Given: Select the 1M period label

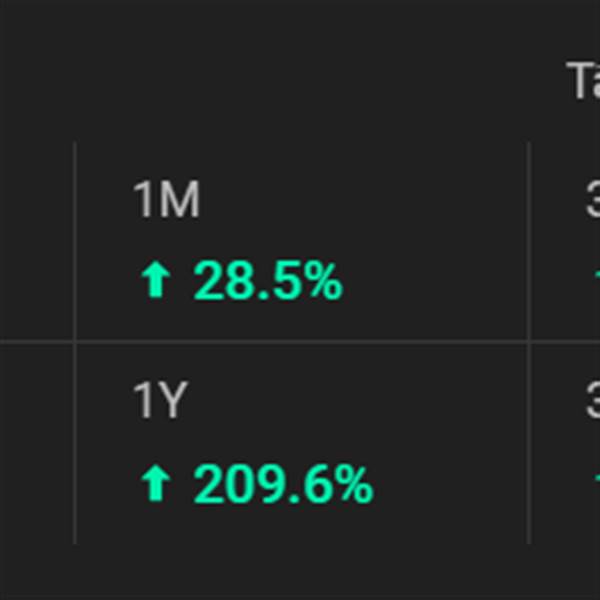Looking at the screenshot, I should point(166,202).
